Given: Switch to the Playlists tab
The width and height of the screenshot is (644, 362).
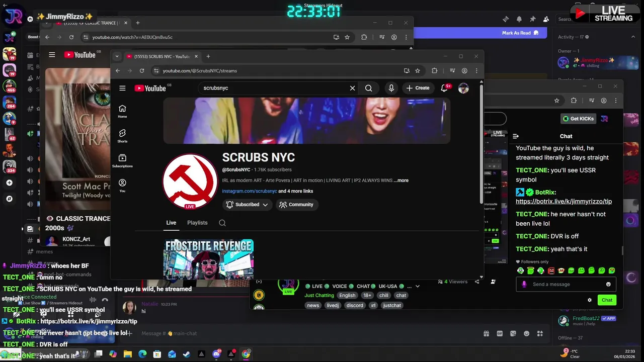Looking at the screenshot, I should tap(197, 223).
